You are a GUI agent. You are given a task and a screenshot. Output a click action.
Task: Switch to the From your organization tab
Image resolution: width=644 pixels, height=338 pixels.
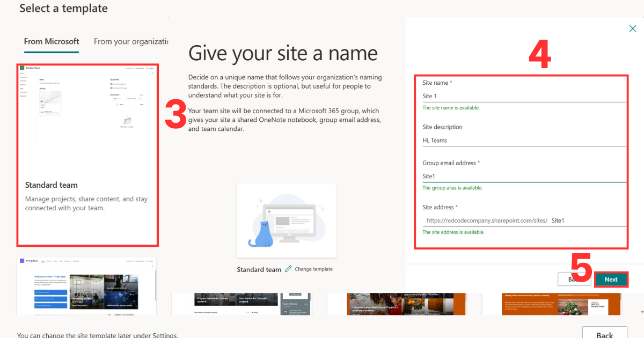[x=130, y=41]
